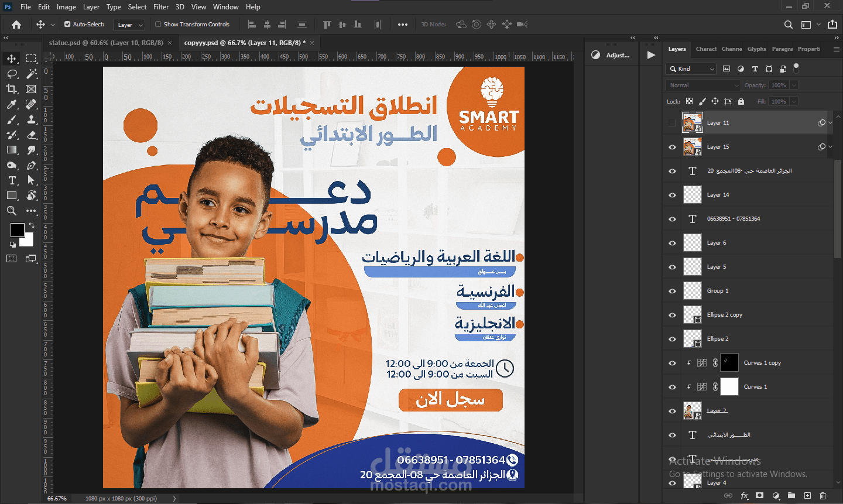Click the foreground black color swatch
This screenshot has height=504, width=843.
(x=17, y=230)
